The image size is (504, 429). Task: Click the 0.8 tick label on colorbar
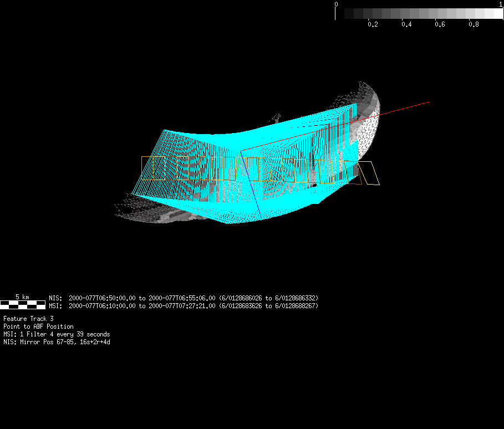[x=474, y=25]
